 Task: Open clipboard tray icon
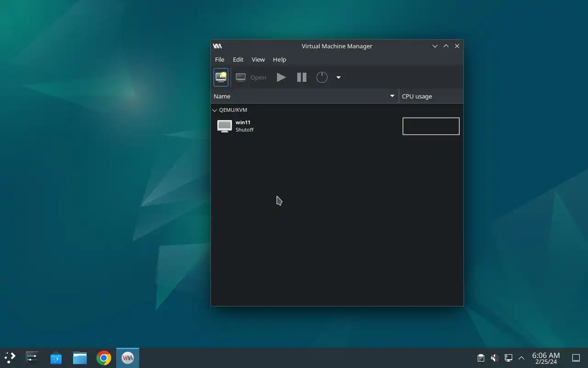481,358
